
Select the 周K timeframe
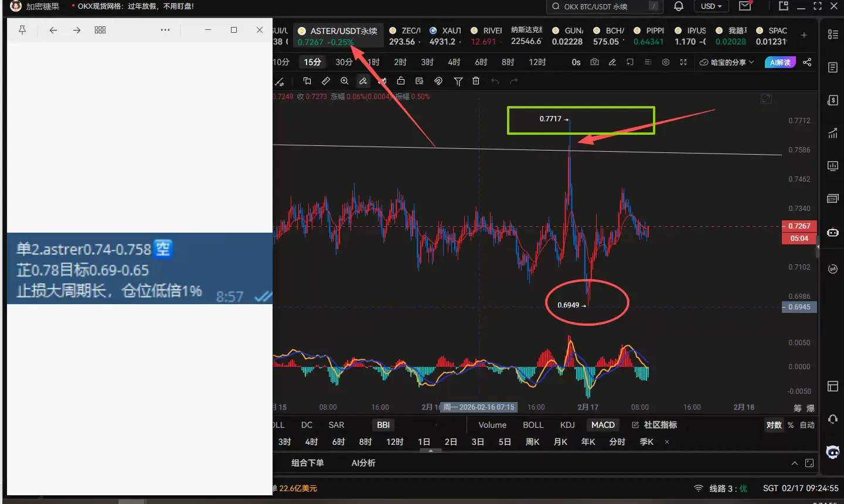(x=533, y=442)
